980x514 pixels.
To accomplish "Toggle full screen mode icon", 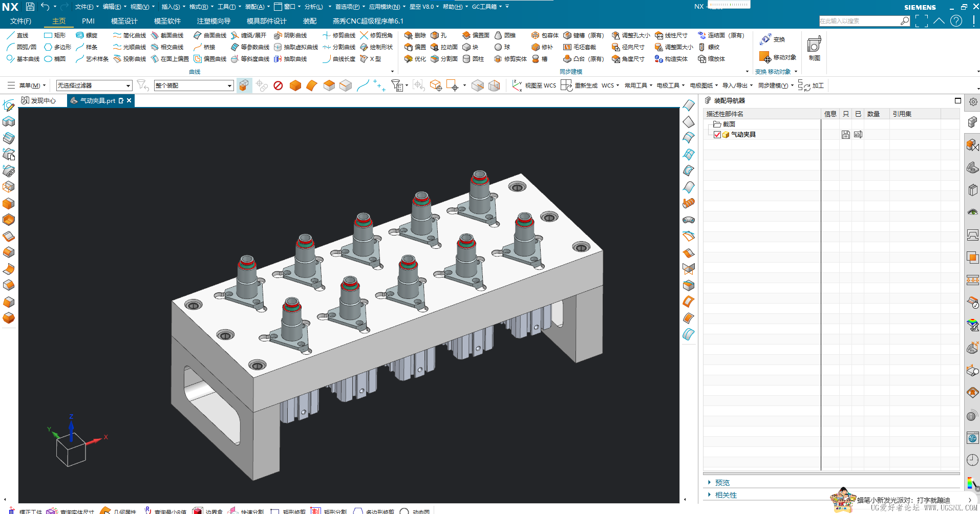I will [921, 21].
